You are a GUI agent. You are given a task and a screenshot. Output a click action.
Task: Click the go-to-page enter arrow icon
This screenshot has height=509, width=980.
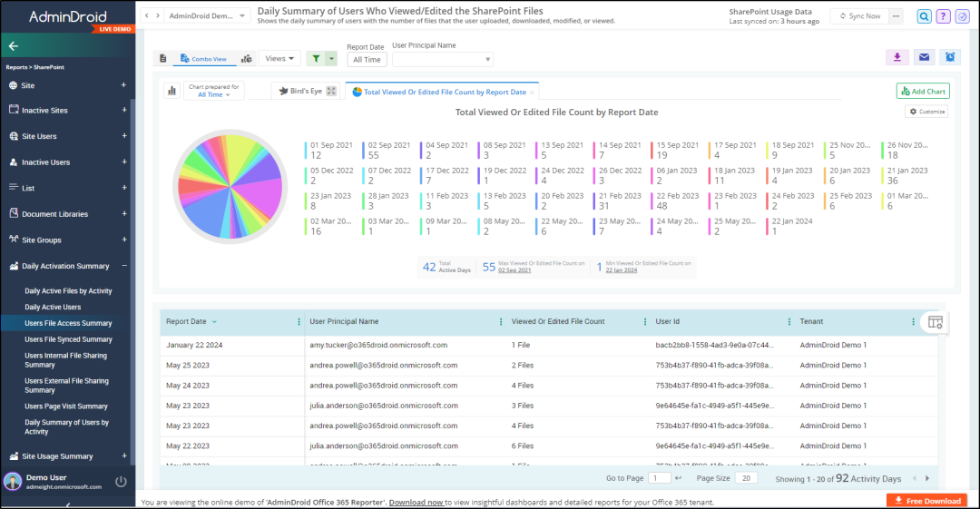pos(678,478)
